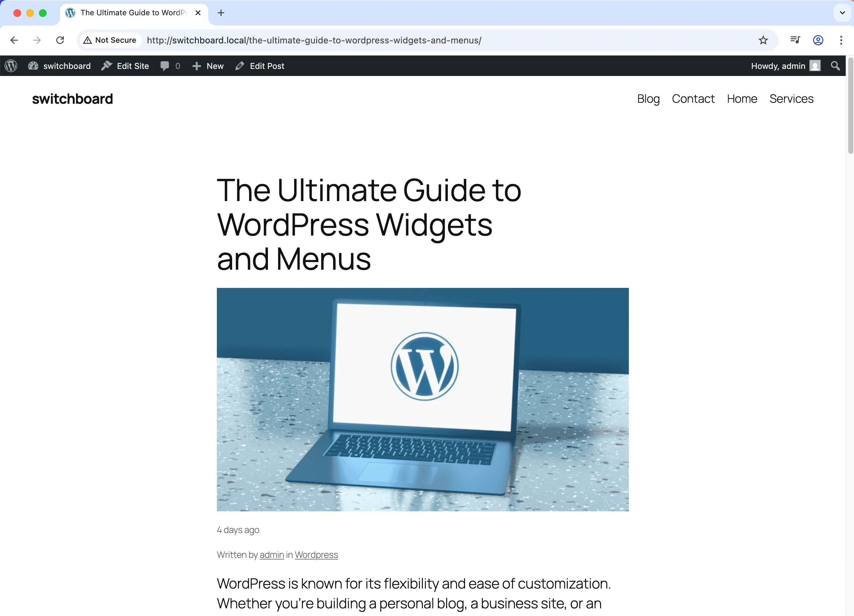Viewport: 854px width, 616px height.
Task: Expand the tab search chevron
Action: (x=842, y=13)
